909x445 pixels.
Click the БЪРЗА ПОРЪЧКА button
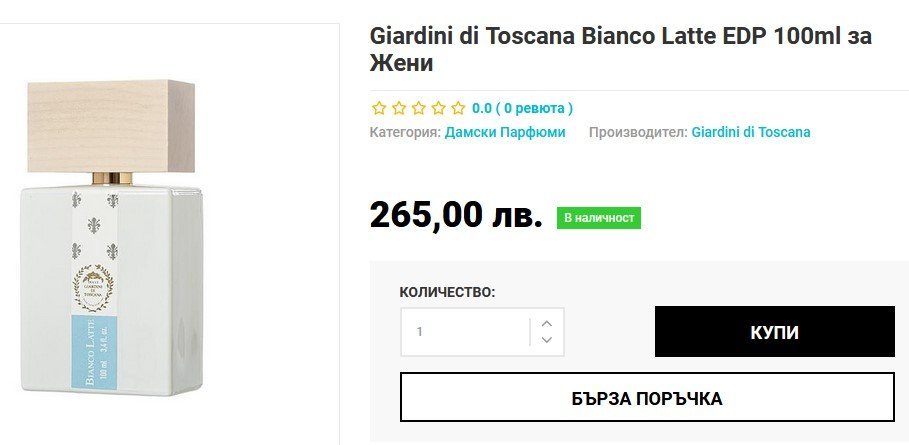tap(647, 398)
